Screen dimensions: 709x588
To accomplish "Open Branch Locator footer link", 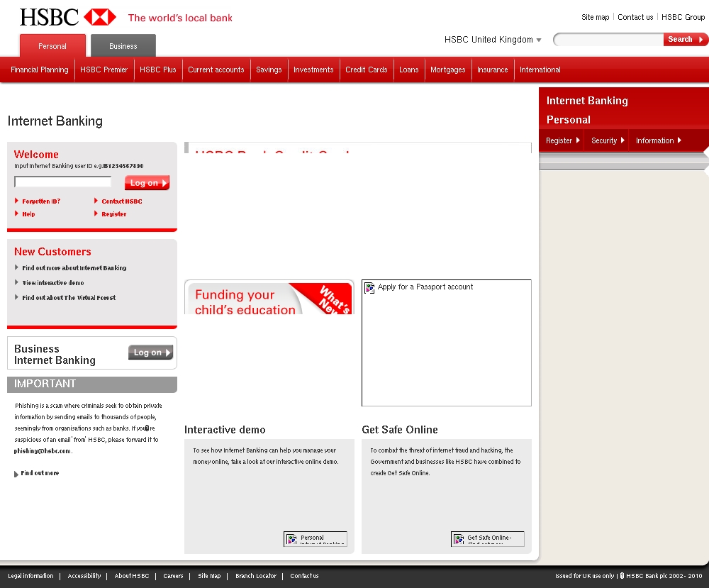I will (x=256, y=576).
